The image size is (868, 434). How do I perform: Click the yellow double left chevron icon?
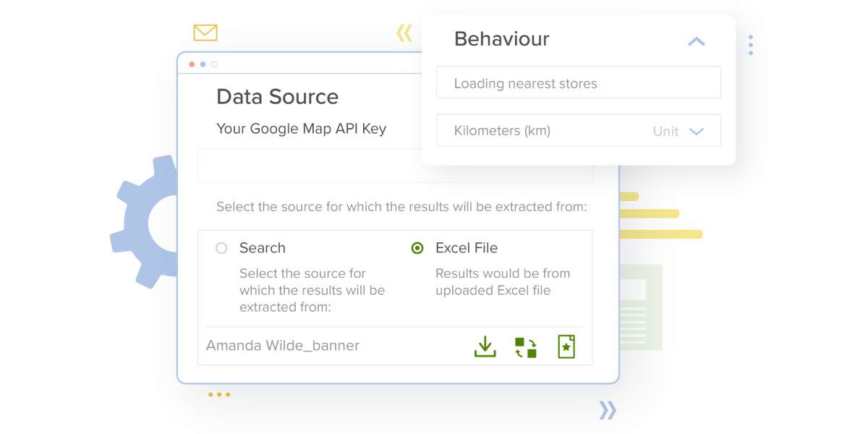(404, 33)
